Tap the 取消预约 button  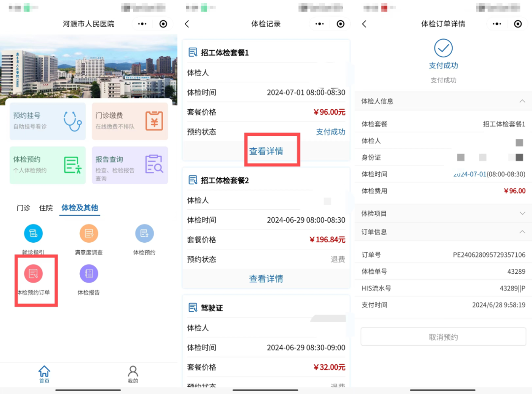click(x=443, y=337)
